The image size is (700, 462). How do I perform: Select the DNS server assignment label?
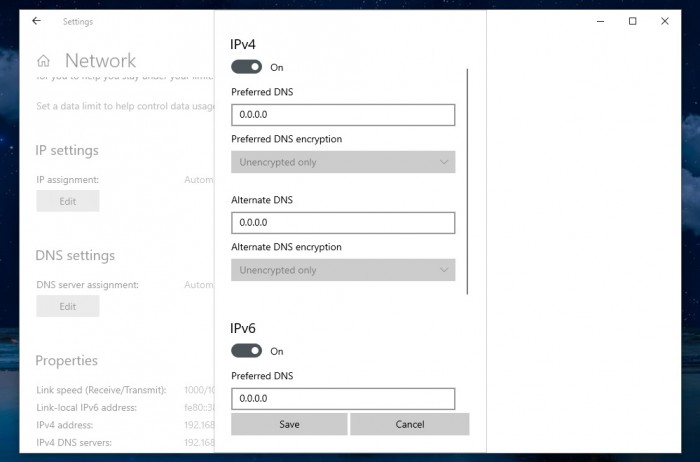coord(88,285)
